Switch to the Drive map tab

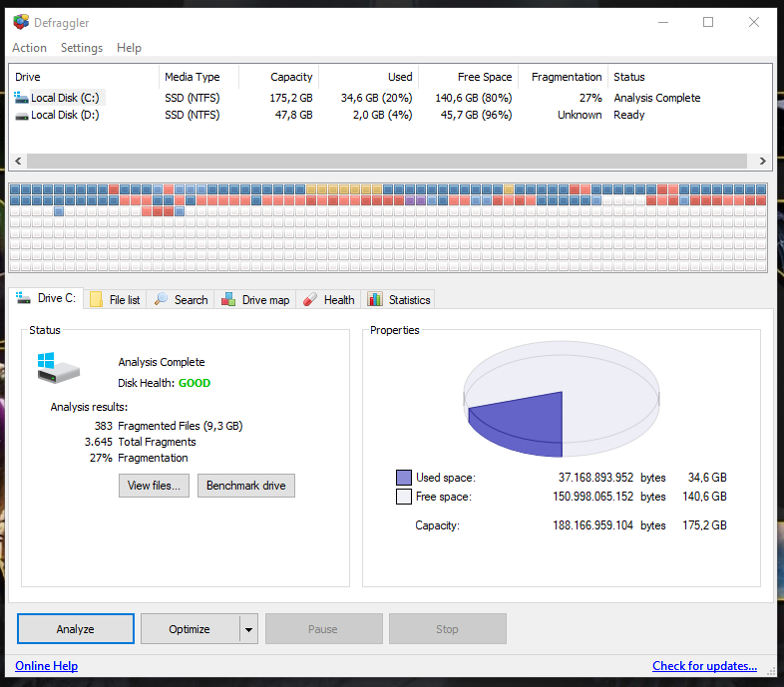point(255,299)
